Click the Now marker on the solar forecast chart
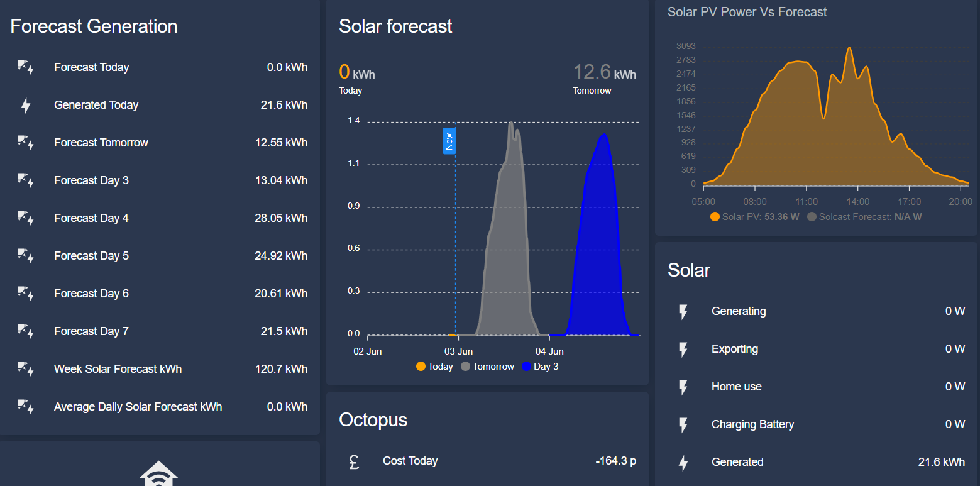This screenshot has width=980, height=486. pos(449,141)
